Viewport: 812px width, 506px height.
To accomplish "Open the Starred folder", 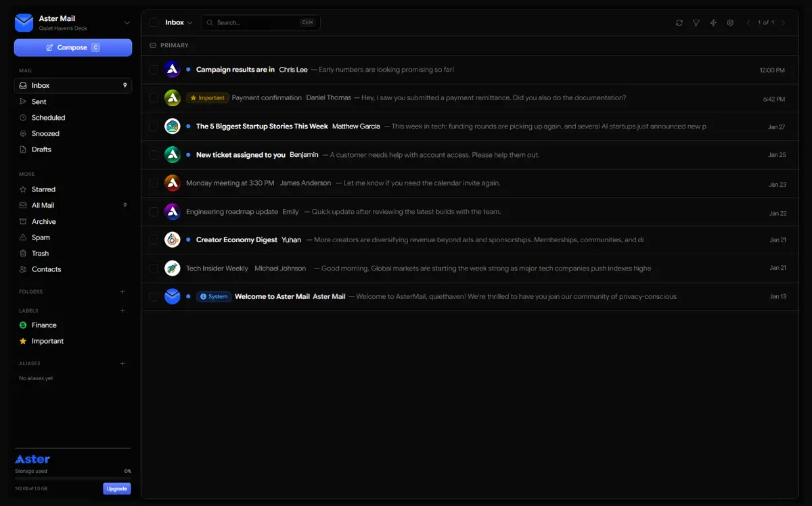I will click(x=73, y=189).
